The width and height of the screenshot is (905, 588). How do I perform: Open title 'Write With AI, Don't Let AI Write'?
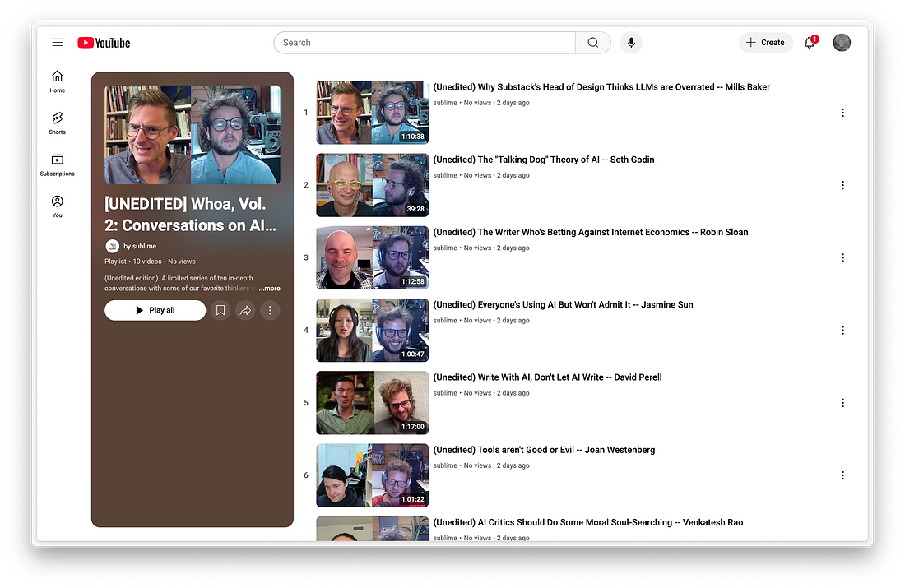(547, 377)
